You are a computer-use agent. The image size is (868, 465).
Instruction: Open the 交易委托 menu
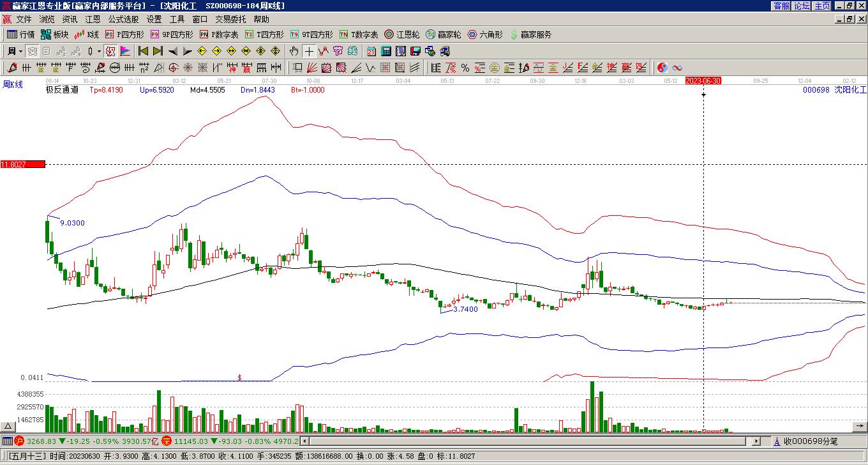coord(230,20)
